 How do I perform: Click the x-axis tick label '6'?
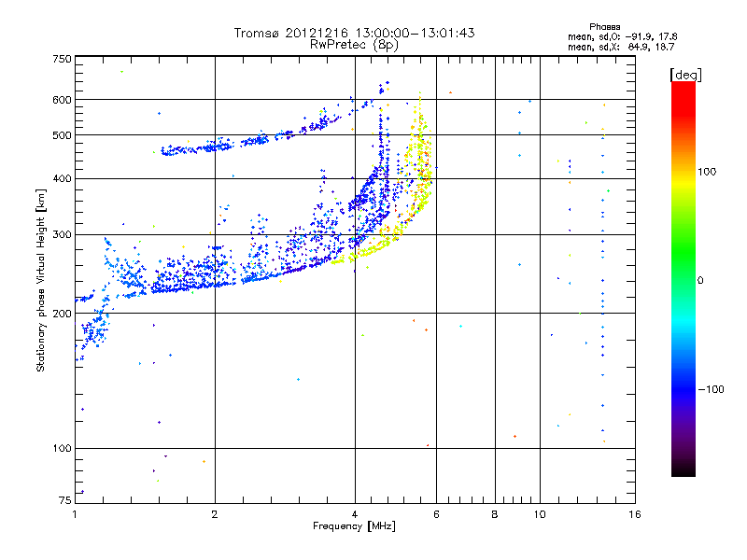pos(436,514)
